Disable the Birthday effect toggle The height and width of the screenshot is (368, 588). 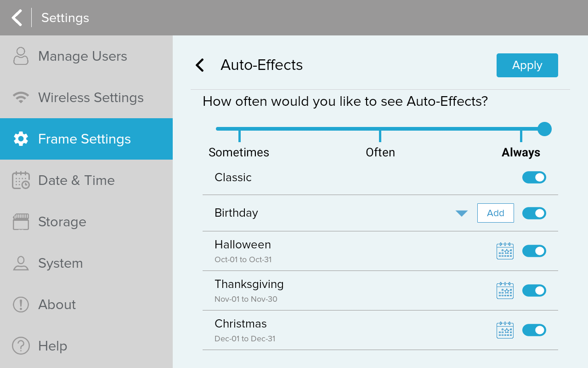pos(534,213)
